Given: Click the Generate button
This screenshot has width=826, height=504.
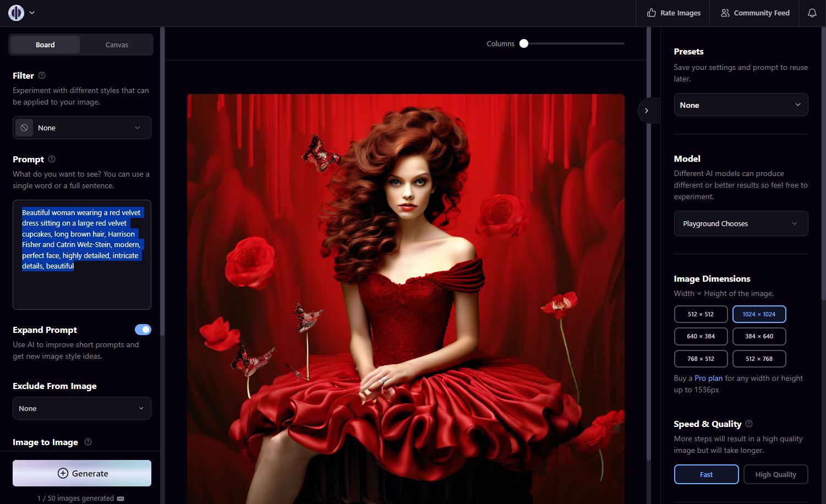Looking at the screenshot, I should [82, 473].
